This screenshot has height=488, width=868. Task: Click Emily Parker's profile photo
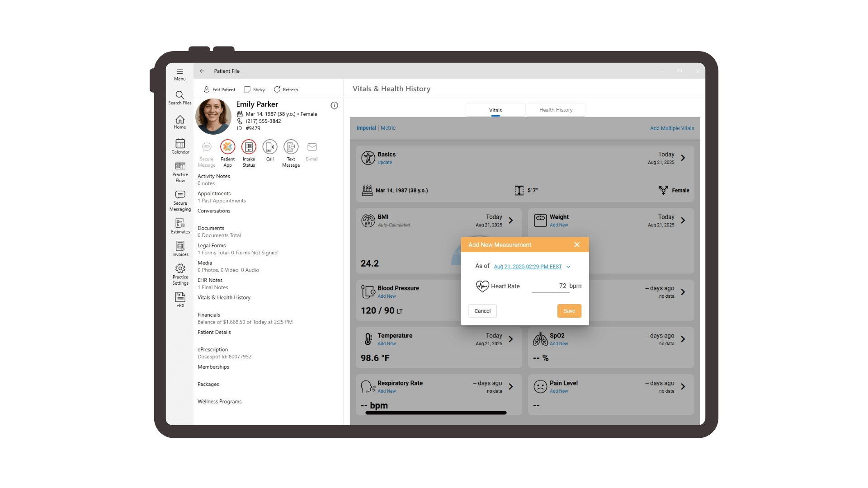[213, 116]
